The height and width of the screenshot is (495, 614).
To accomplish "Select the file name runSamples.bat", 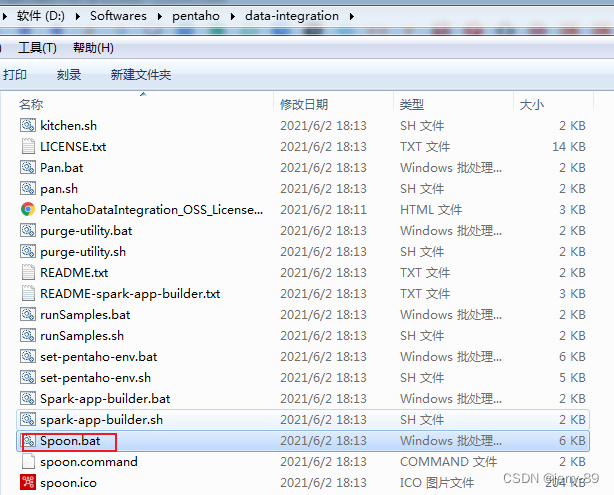I will pyautogui.click(x=85, y=315).
